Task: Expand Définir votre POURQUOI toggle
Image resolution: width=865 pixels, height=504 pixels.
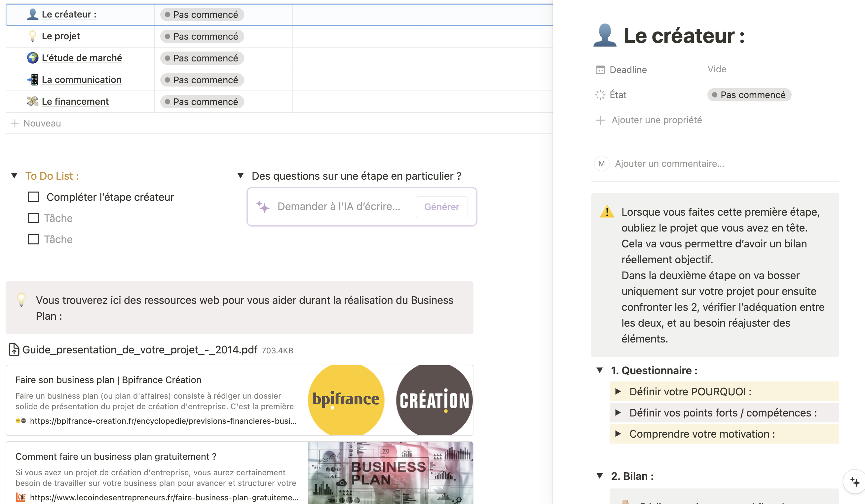Action: click(x=618, y=391)
